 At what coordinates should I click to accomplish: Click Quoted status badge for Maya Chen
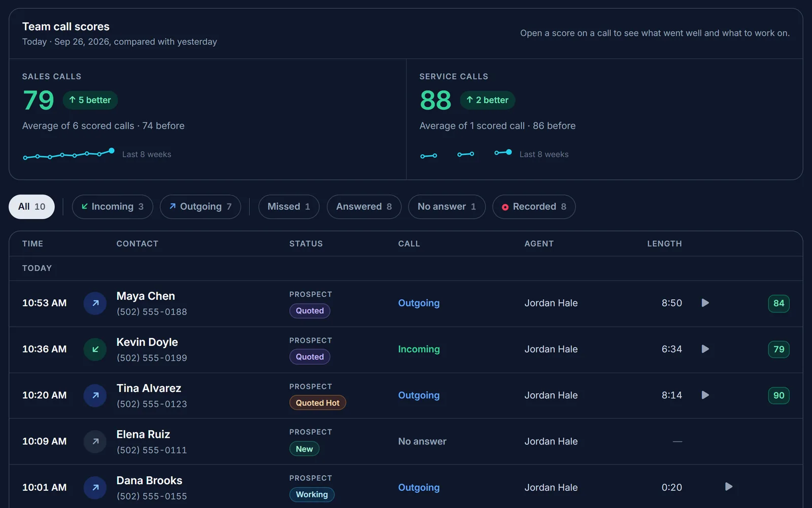[310, 311]
